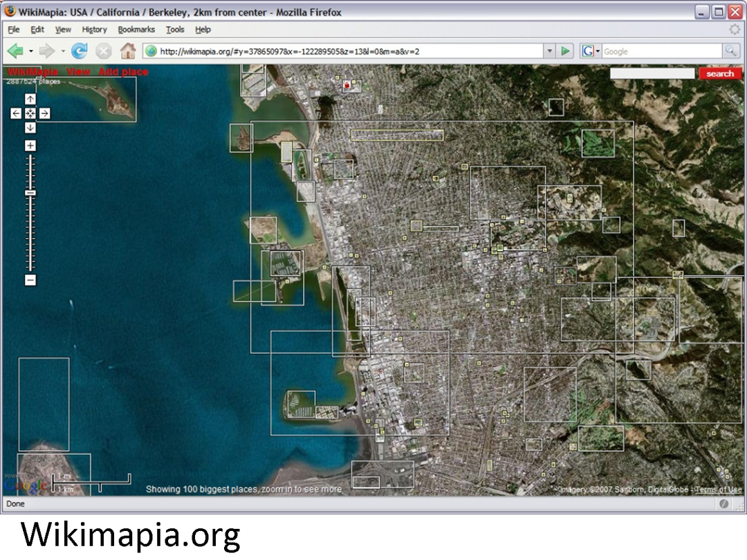This screenshot has width=747, height=560.
Task: Open the URL bar history dropdown
Action: click(x=549, y=51)
